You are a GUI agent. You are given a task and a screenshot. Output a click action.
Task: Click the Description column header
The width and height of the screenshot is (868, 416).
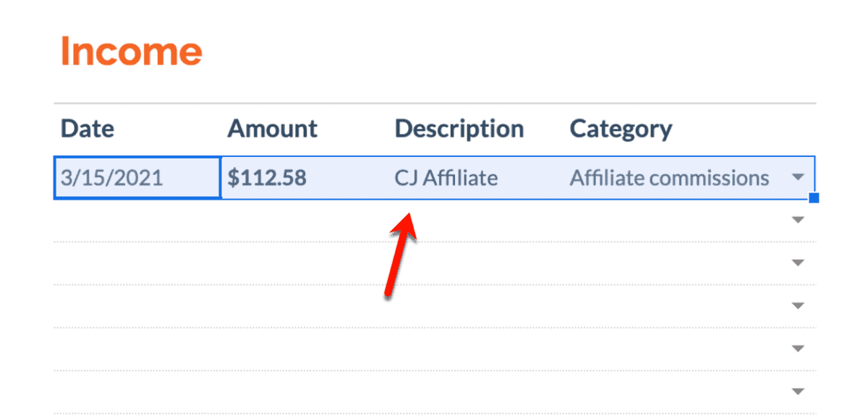(459, 129)
